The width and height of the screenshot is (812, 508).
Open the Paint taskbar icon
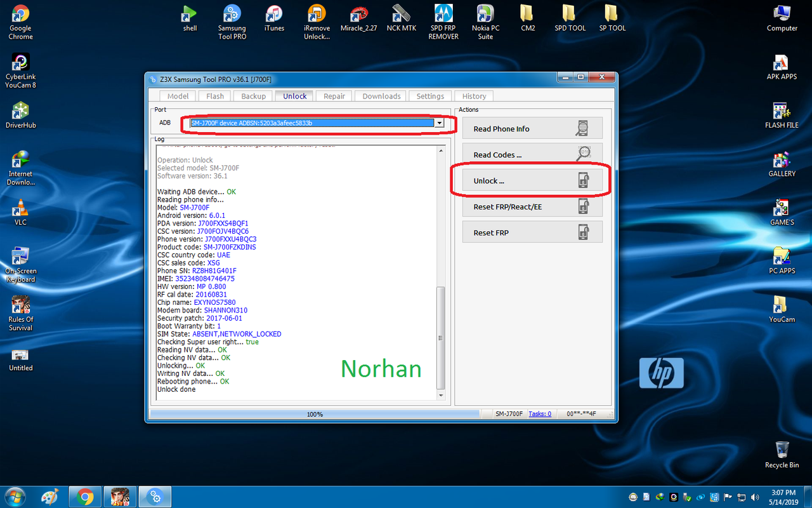click(x=51, y=497)
